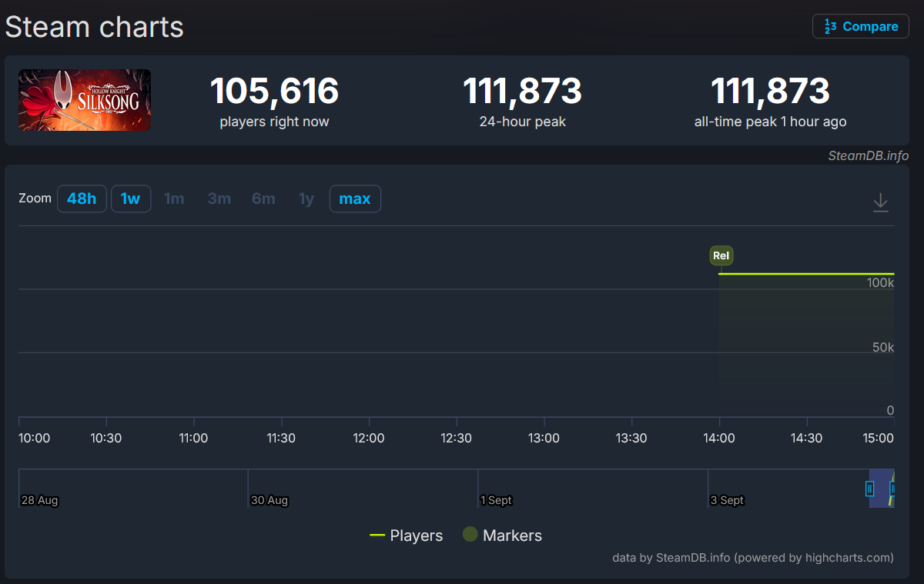Click the Zoom label text
Image resolution: width=924 pixels, height=584 pixels.
point(35,198)
